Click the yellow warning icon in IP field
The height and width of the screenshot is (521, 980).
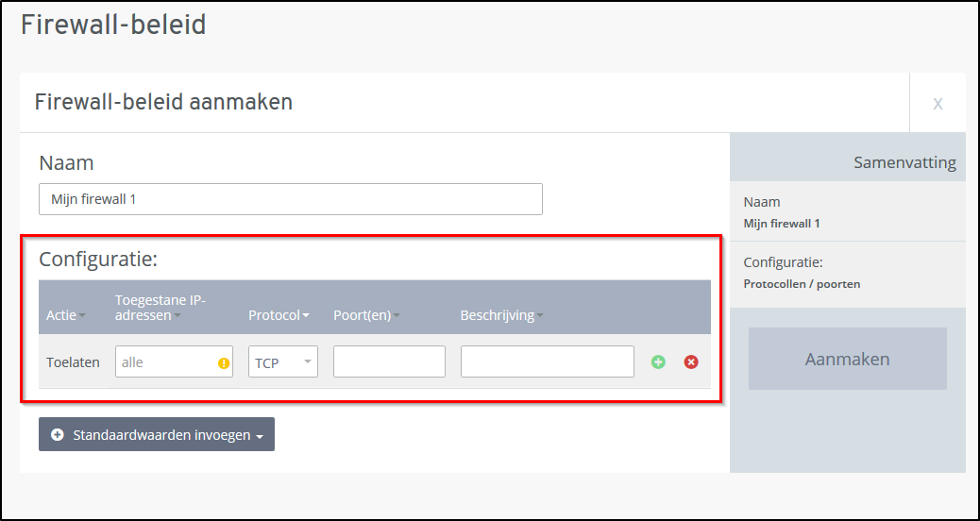click(224, 362)
